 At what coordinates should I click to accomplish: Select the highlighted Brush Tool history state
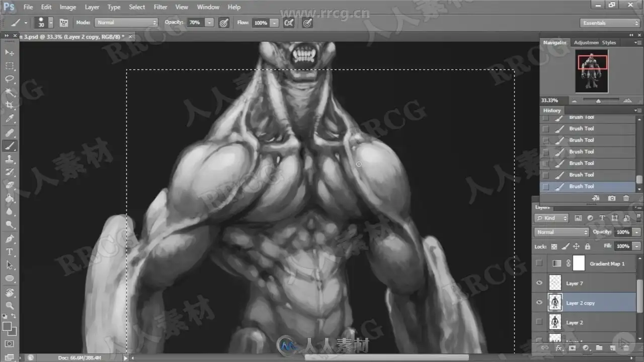pyautogui.click(x=588, y=187)
